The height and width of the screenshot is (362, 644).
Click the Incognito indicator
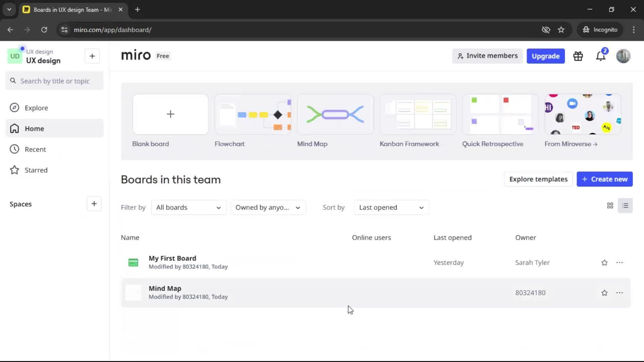point(600,30)
